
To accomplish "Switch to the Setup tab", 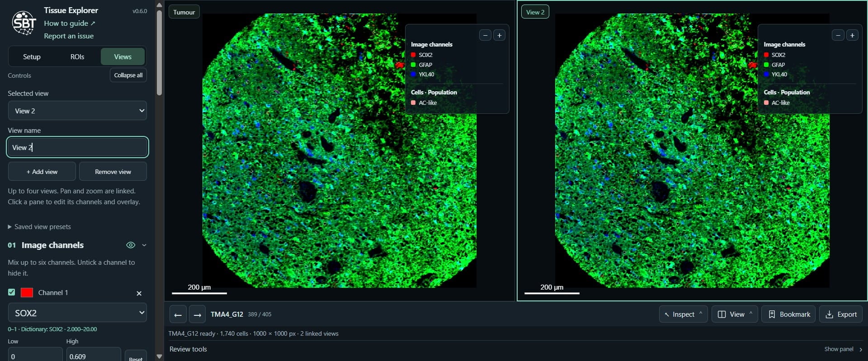I will pyautogui.click(x=32, y=56).
